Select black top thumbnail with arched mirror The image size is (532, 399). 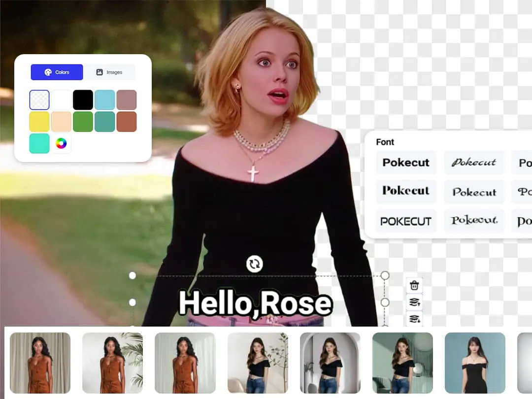(x=330, y=363)
